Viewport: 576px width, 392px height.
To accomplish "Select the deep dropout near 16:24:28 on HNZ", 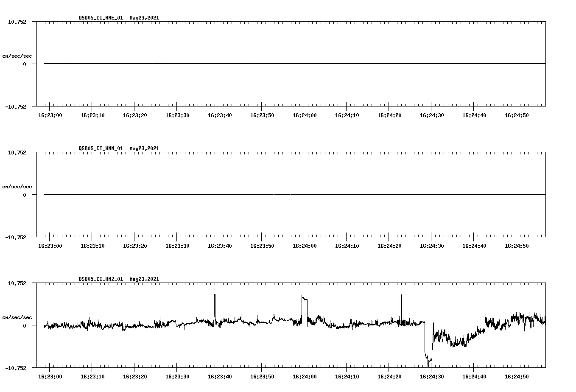I will 426,356.
